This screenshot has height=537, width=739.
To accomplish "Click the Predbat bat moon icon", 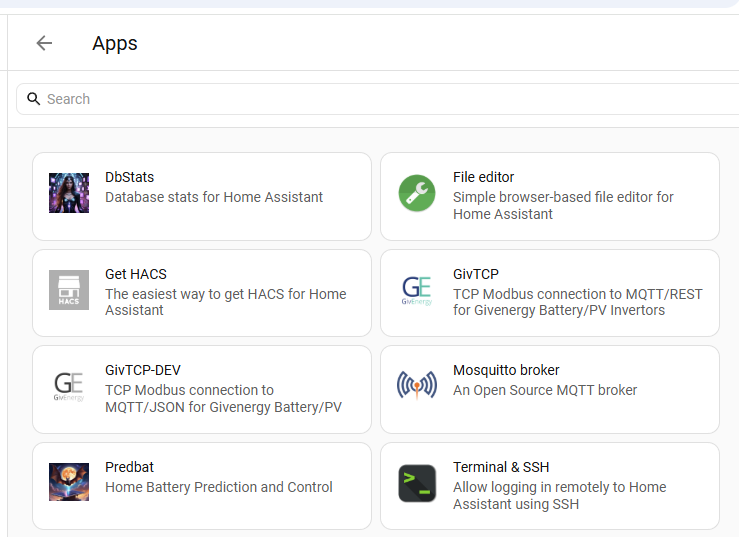I will (x=69, y=482).
